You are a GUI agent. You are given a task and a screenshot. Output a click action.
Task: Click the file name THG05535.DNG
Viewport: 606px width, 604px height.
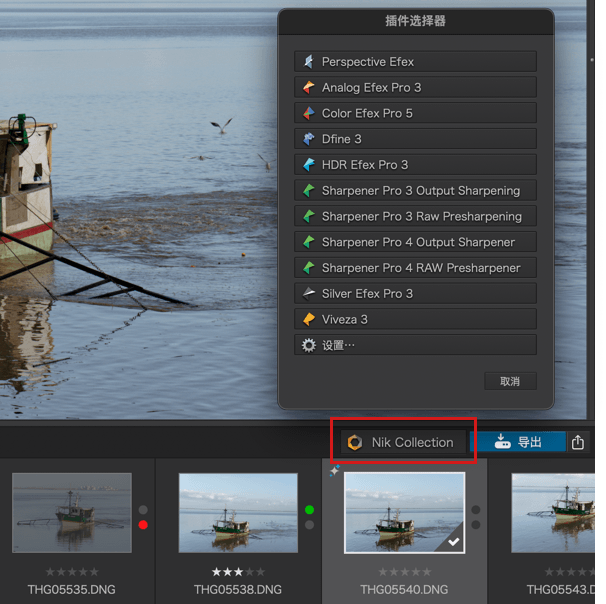coord(71,590)
